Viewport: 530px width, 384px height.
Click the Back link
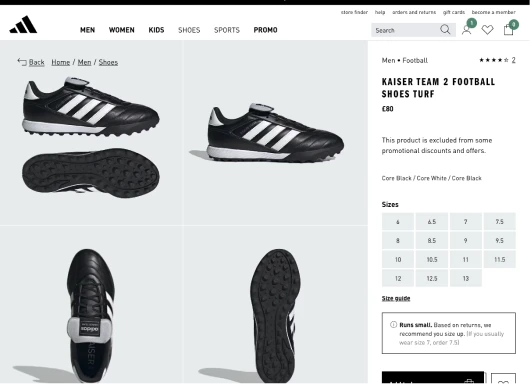point(37,62)
